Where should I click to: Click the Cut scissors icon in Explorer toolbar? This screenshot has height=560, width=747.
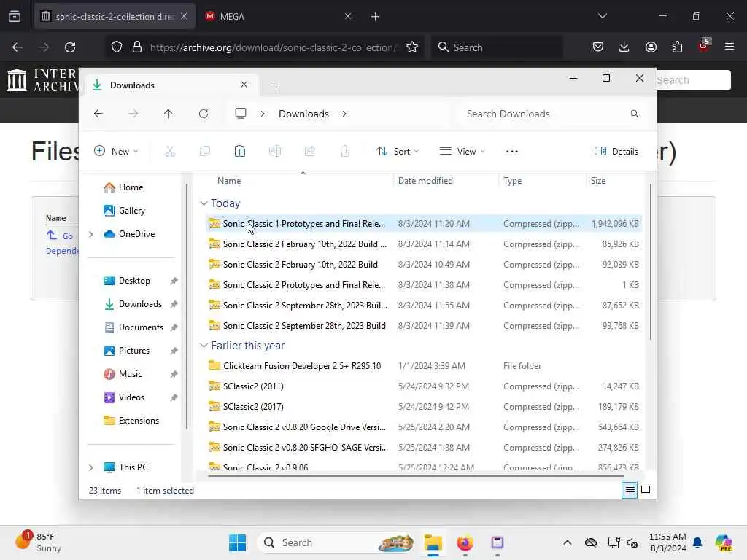tap(169, 152)
